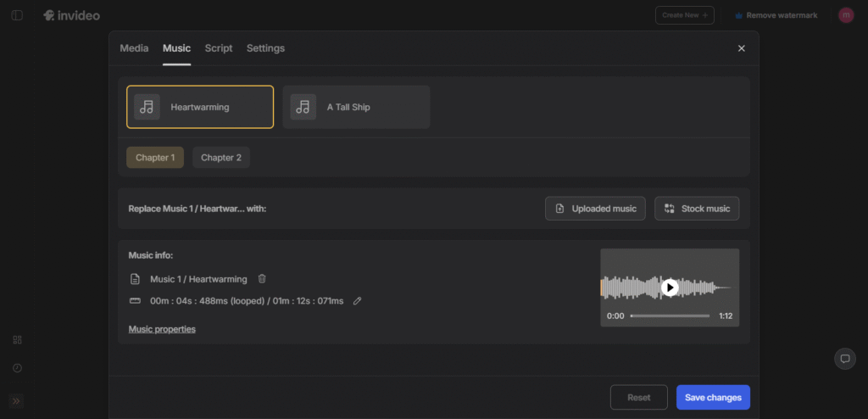
Task: Click the trash icon beside Music 1 / Heartwarming
Action: click(262, 279)
